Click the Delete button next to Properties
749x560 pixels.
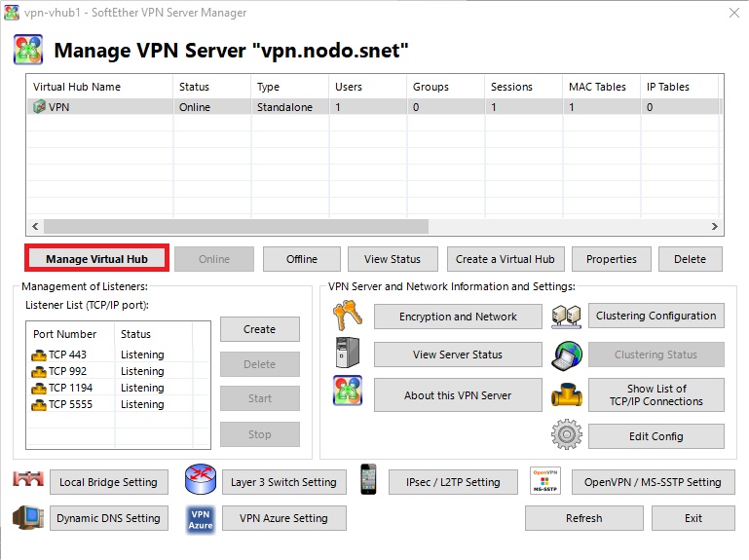tap(691, 259)
